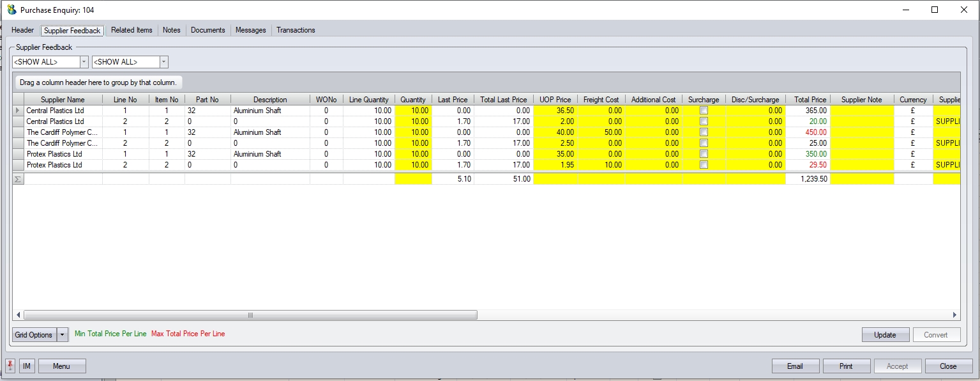Click the sigma summary row icon

point(18,179)
